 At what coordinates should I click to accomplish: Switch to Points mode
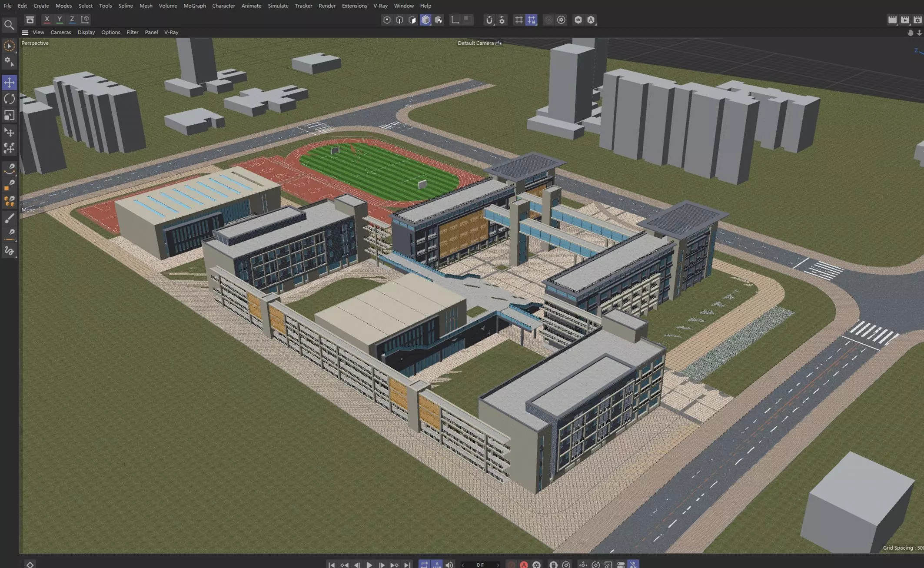tap(387, 20)
